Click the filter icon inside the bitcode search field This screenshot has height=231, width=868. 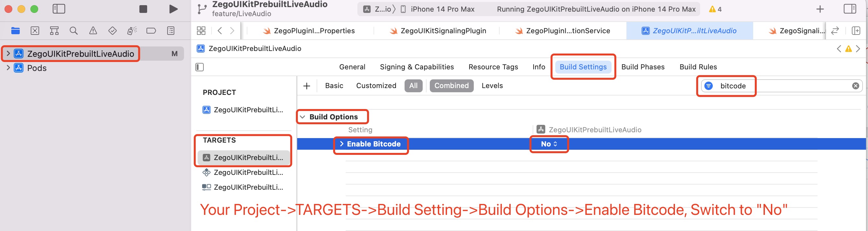point(709,86)
